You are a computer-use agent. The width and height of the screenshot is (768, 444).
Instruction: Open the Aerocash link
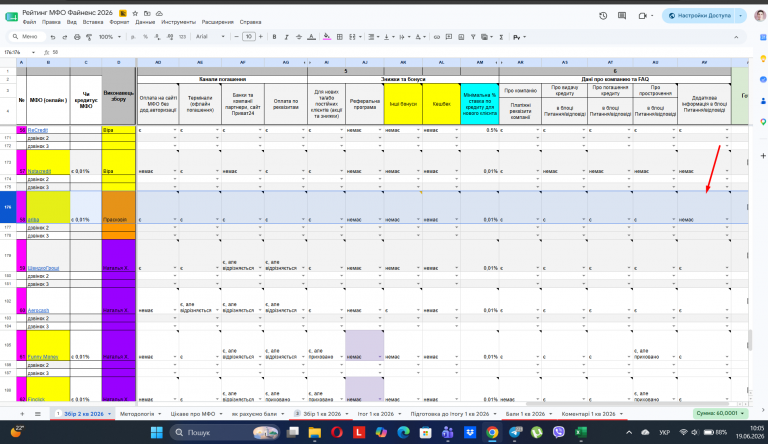point(39,311)
